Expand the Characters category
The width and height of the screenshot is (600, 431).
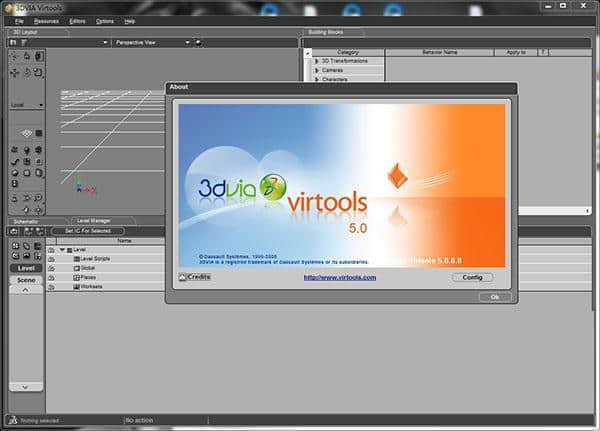pos(317,79)
